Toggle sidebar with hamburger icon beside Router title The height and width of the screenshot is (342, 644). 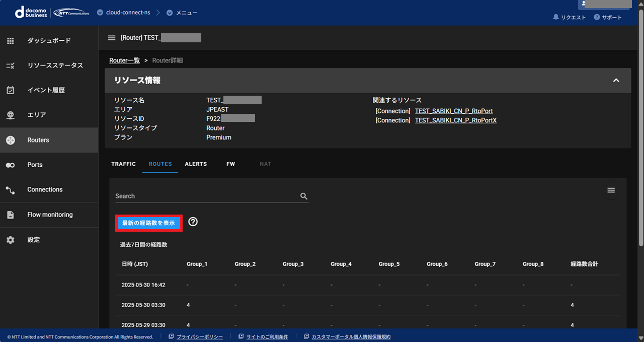point(112,38)
